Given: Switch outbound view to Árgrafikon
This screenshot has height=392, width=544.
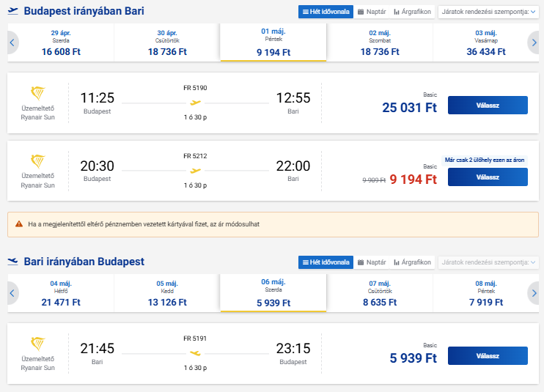Looking at the screenshot, I should 412,12.
